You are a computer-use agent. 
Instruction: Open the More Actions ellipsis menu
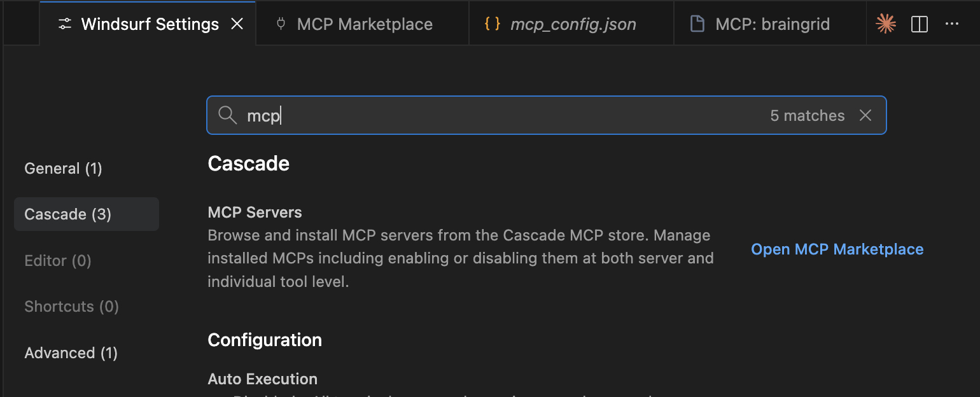click(952, 24)
